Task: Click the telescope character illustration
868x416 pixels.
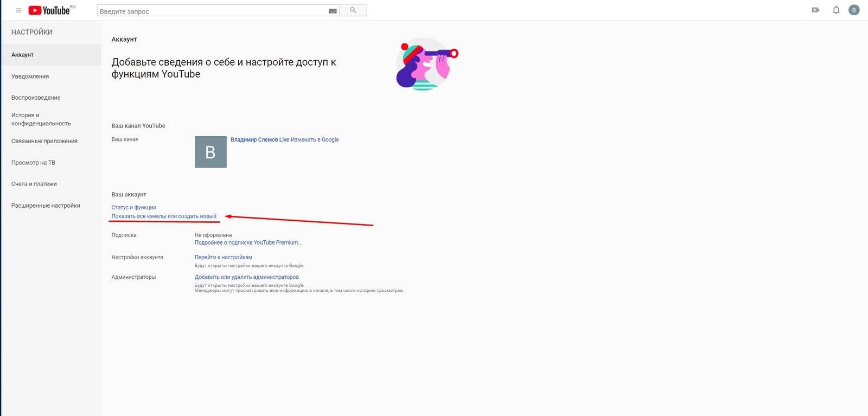Action: tap(427, 64)
